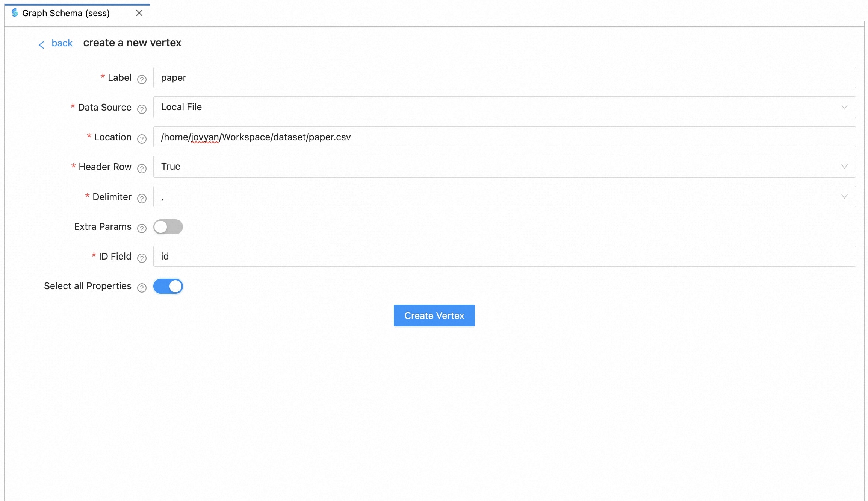Click the Select all Properties help icon
Screen dimensions: 868x501
point(142,288)
